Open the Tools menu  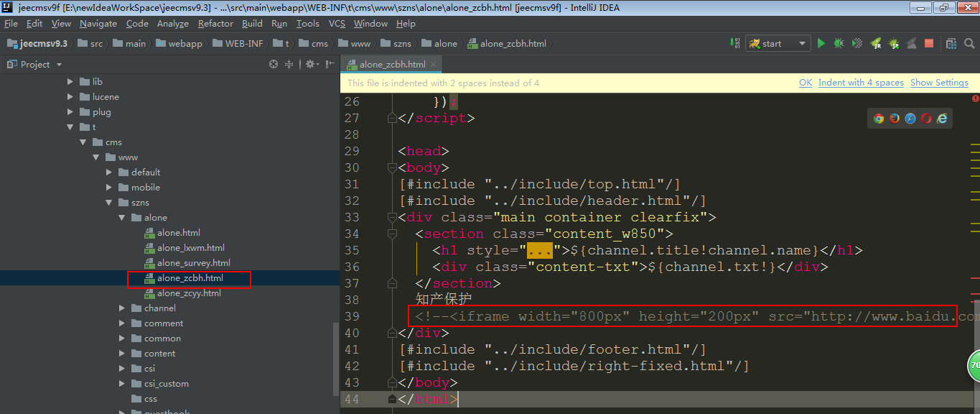(x=307, y=24)
